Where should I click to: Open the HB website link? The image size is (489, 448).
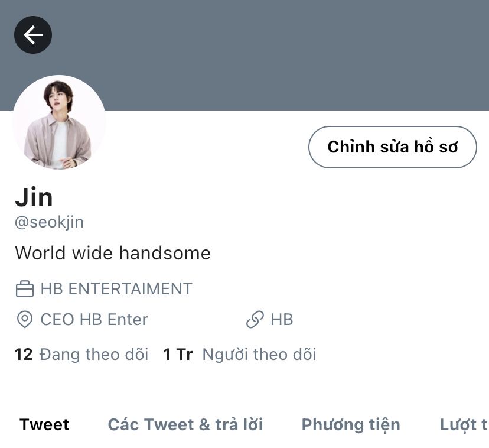pos(282,320)
